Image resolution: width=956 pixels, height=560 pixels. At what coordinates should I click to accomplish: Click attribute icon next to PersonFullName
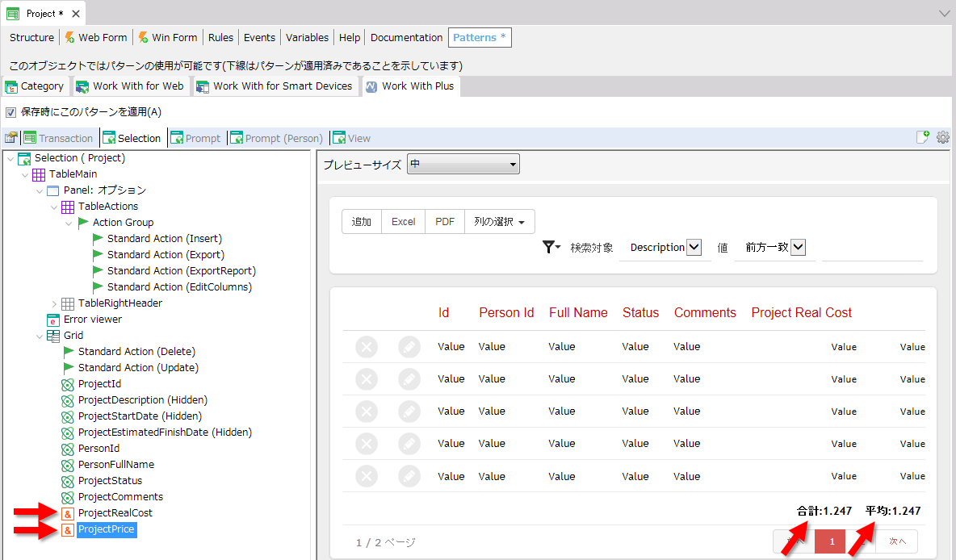(x=68, y=465)
